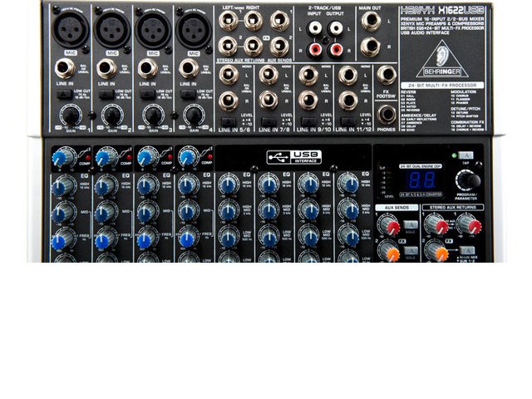Toggle the AUX SENDS 2 FX SOLO button

411,251
